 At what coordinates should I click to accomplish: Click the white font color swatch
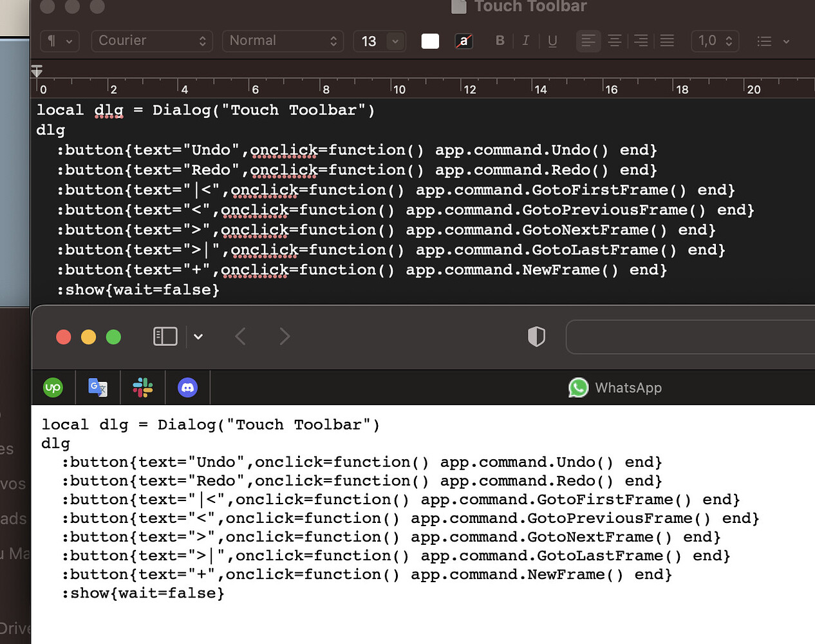429,41
